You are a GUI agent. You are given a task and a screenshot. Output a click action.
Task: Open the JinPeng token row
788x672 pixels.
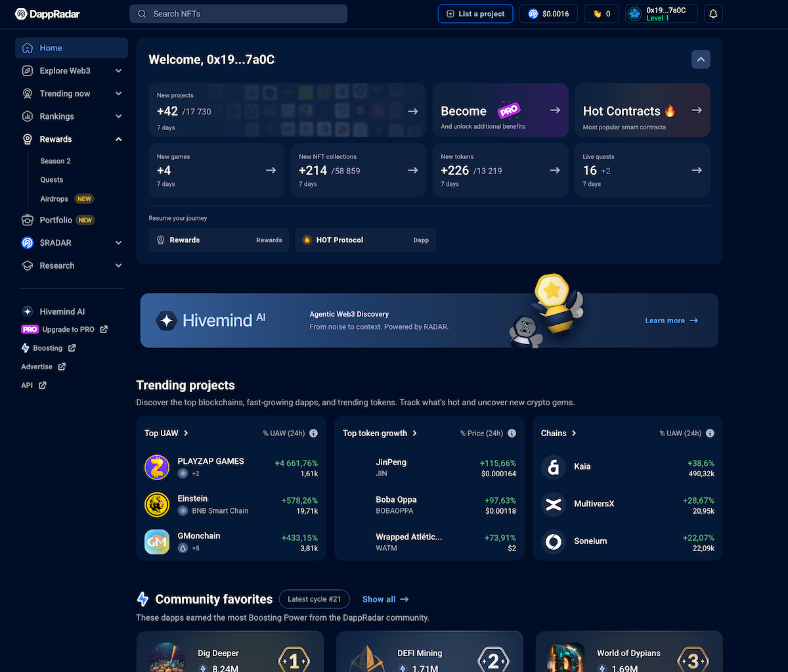429,467
